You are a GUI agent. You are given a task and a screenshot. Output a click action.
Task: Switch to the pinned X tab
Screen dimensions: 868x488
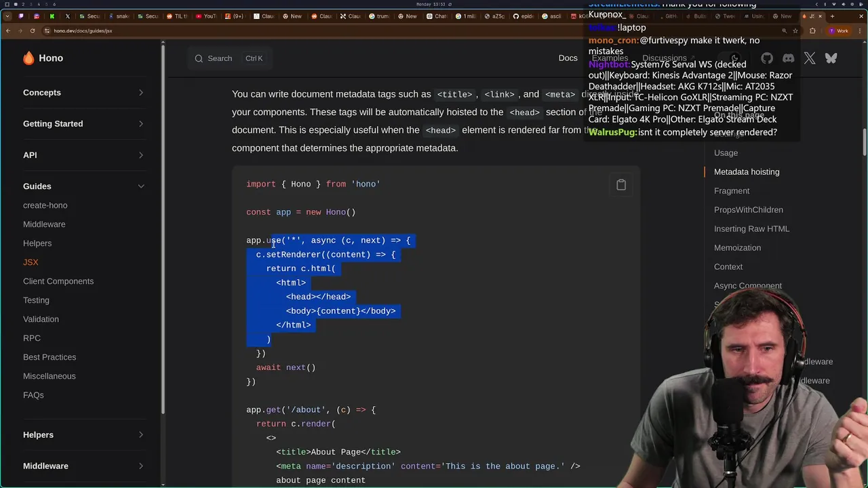[67, 16]
